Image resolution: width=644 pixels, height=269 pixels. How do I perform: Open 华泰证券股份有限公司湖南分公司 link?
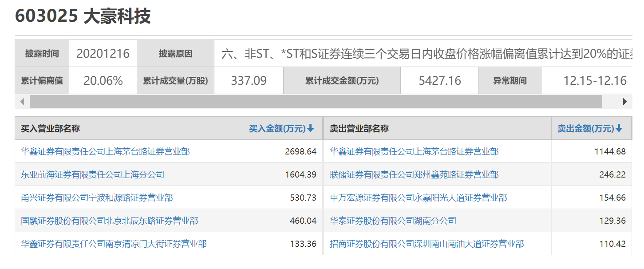click(393, 221)
